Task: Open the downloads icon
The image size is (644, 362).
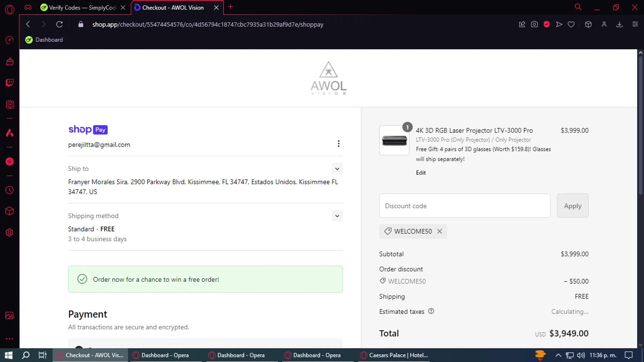Action: pyautogui.click(x=620, y=24)
